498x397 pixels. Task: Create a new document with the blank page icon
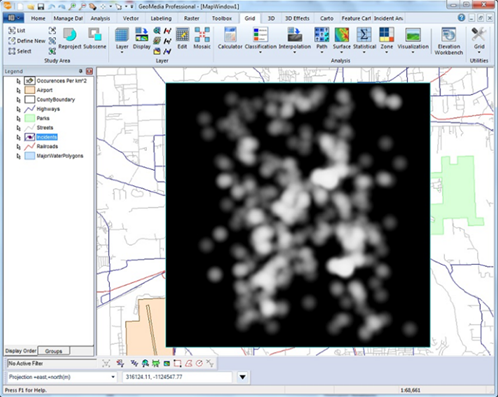[20, 6]
